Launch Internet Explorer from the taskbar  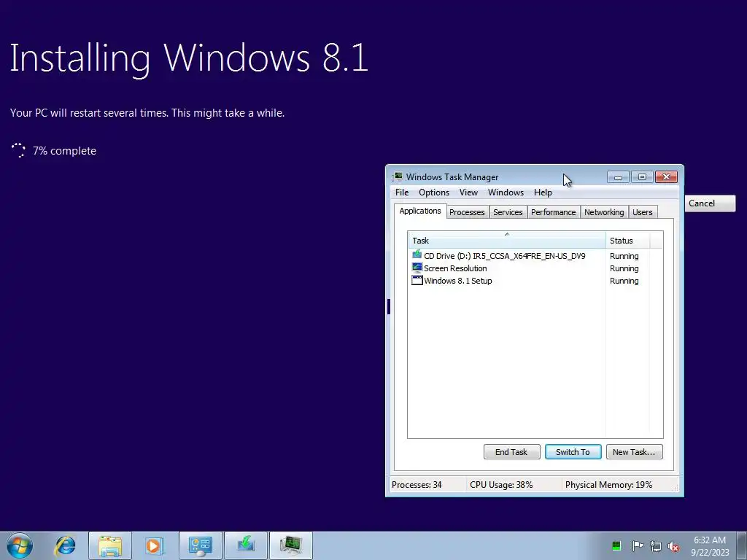(x=65, y=545)
